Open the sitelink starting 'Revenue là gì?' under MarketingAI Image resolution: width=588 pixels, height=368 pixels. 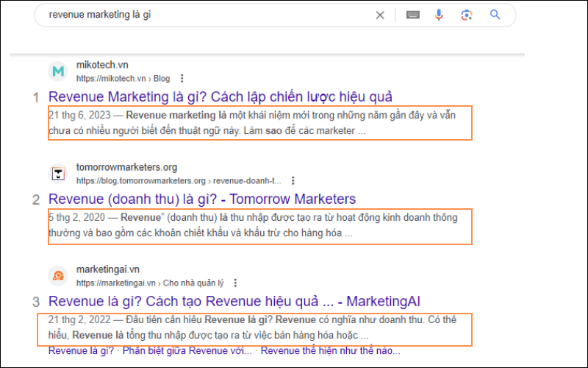[x=81, y=351]
